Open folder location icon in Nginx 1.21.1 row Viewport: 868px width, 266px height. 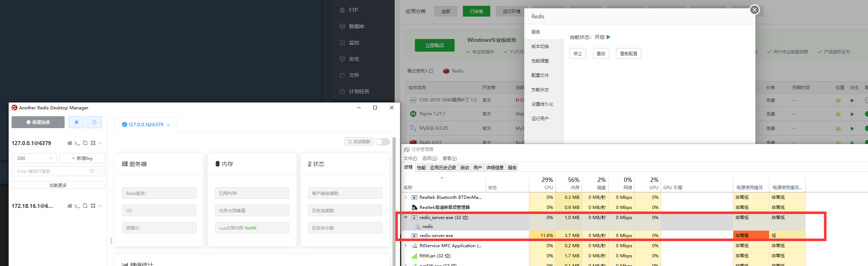click(838, 114)
